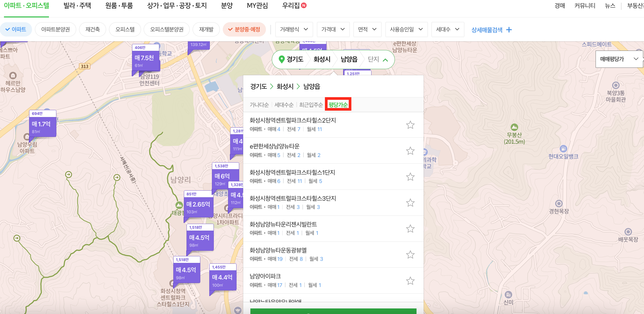Click 경기도 in the panel breadcrumb

point(258,86)
